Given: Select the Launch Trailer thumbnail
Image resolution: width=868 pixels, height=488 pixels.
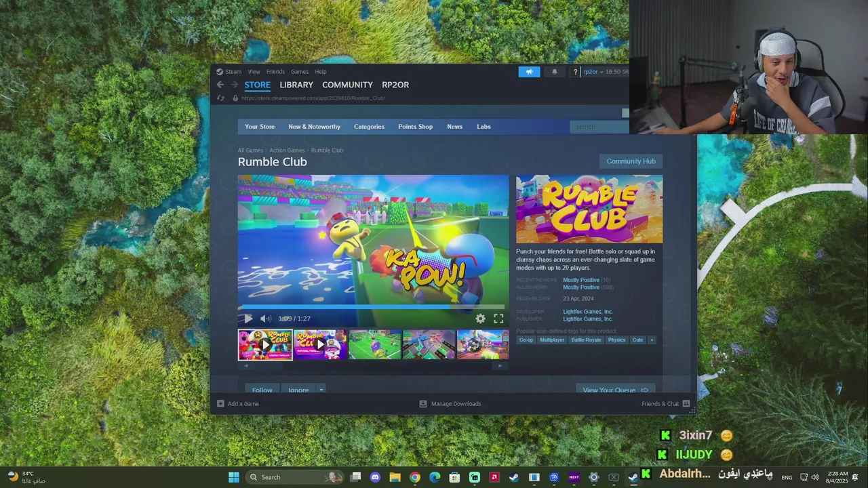Looking at the screenshot, I should coord(265,345).
